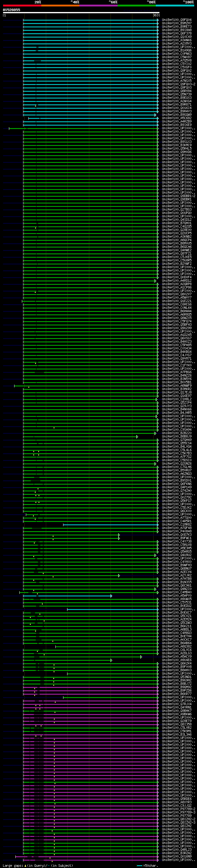Screen dimensions: 197x868
Task: Click UniRef100_Q74ZA0 label
Action: pos(176,491)
